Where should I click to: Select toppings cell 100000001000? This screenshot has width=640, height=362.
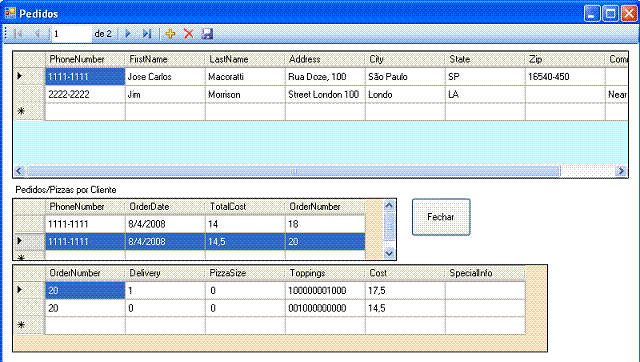point(325,291)
